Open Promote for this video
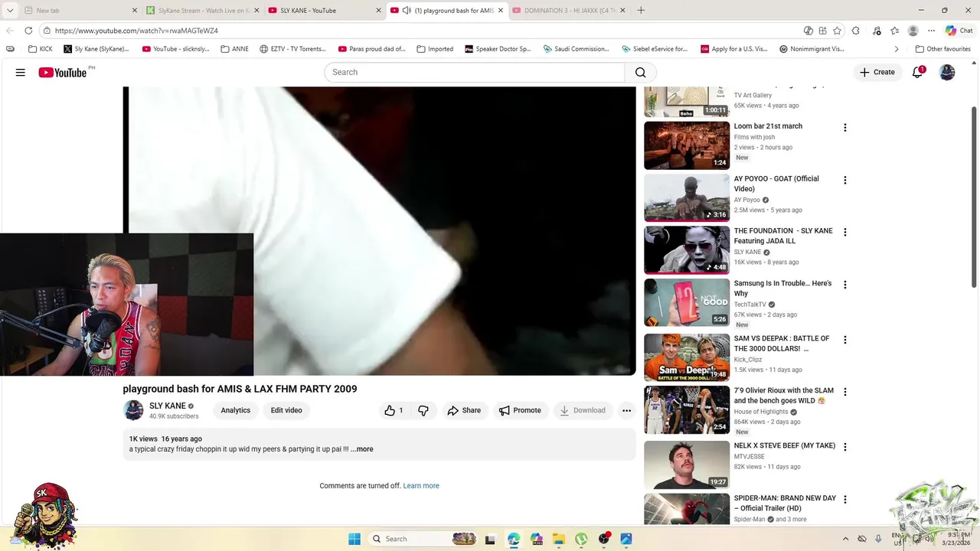980x551 pixels. (x=520, y=410)
